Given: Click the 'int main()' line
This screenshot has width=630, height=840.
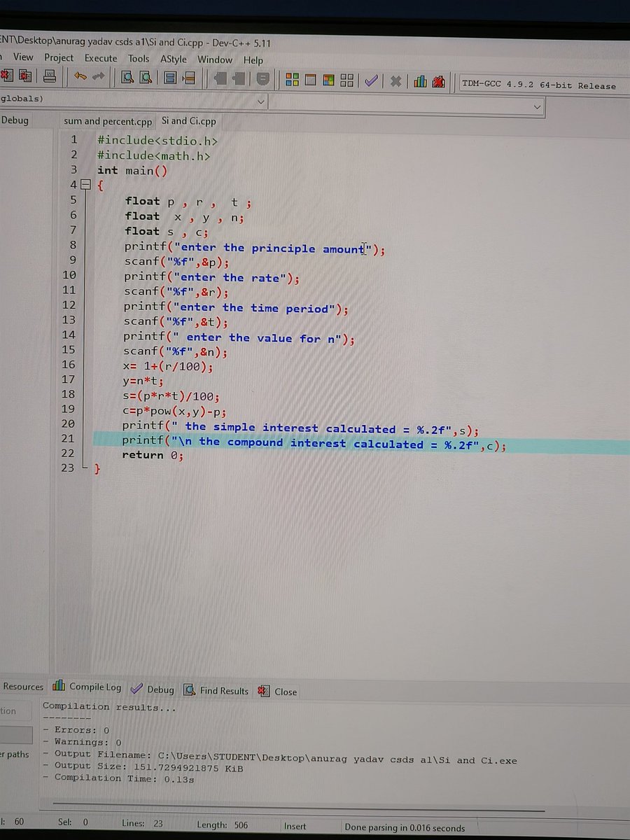Looking at the screenshot, I should 132,171.
